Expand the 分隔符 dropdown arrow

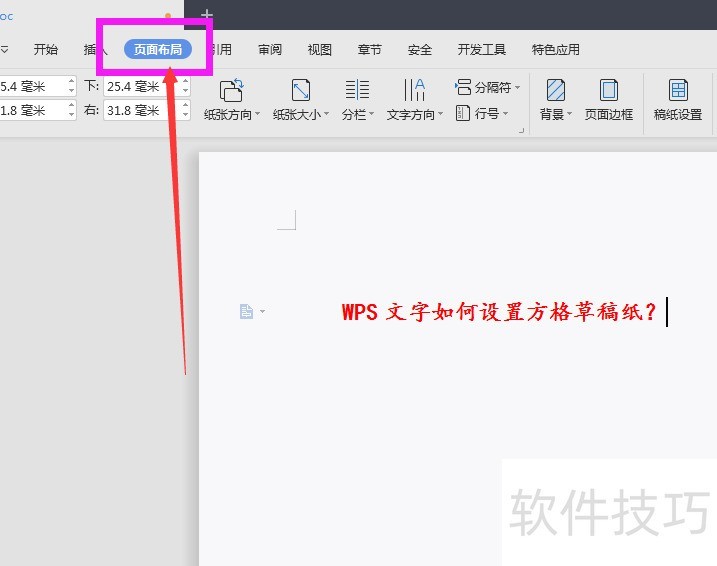(x=518, y=87)
